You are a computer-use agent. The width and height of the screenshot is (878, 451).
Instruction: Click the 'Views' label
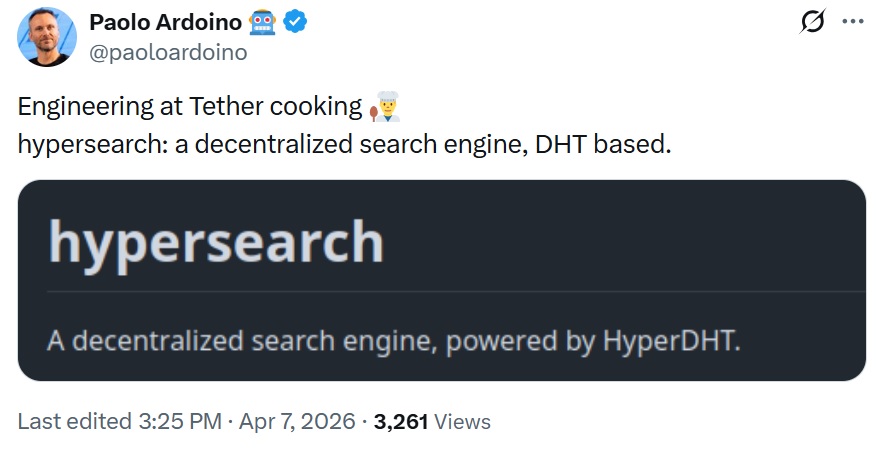pos(463,421)
